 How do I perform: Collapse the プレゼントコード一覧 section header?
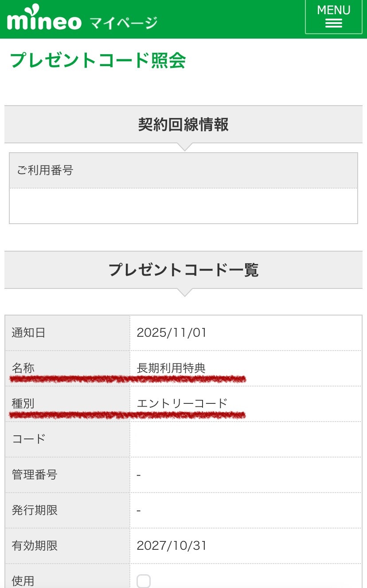(x=183, y=270)
